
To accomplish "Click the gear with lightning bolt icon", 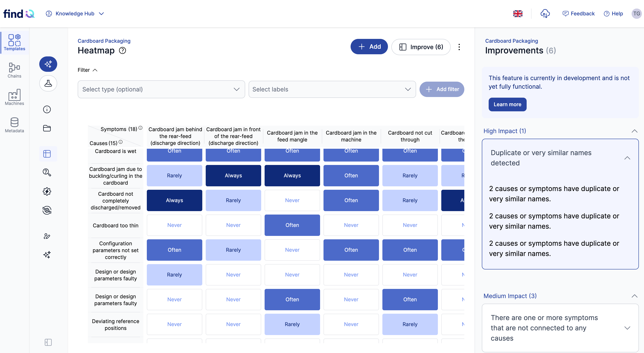I will click(x=47, y=191).
